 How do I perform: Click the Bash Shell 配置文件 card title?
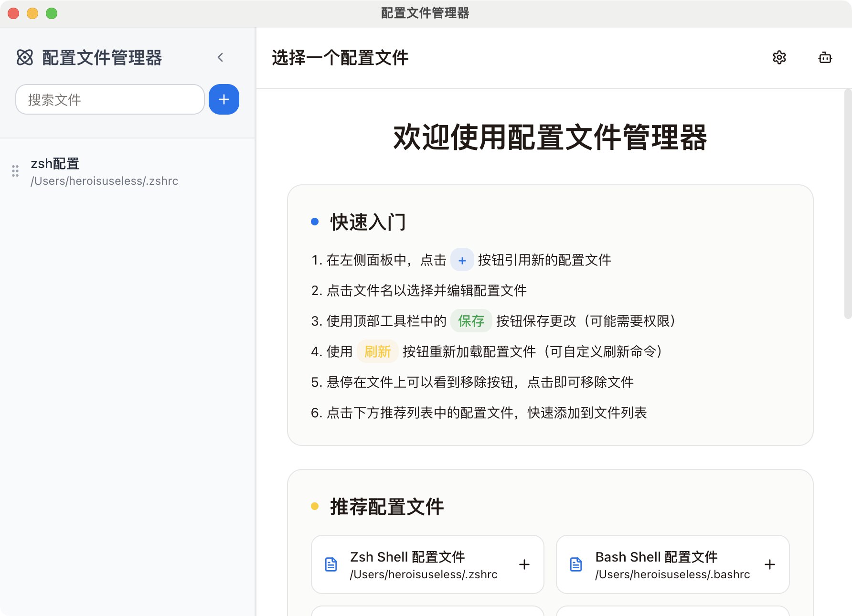(x=656, y=557)
